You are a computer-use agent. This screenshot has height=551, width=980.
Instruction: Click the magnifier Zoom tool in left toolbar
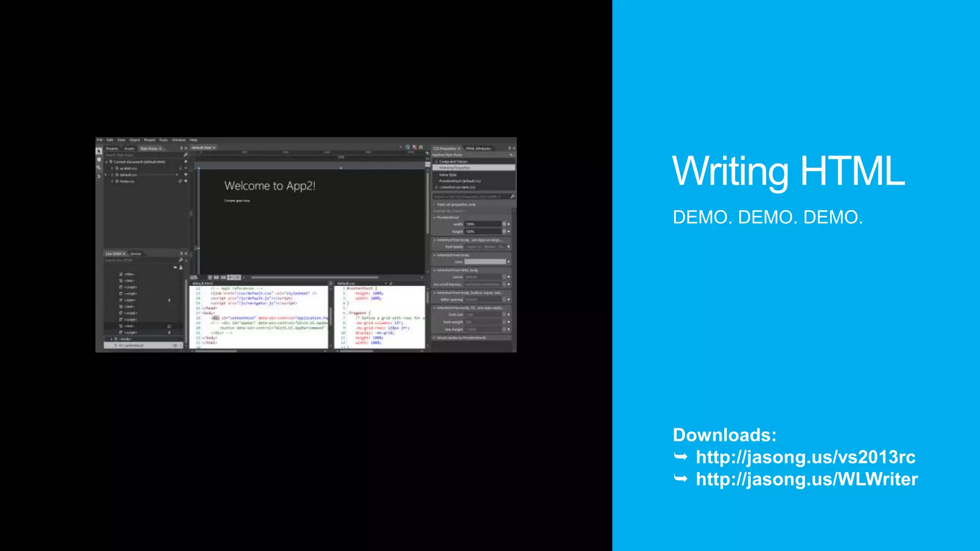pyautogui.click(x=99, y=167)
